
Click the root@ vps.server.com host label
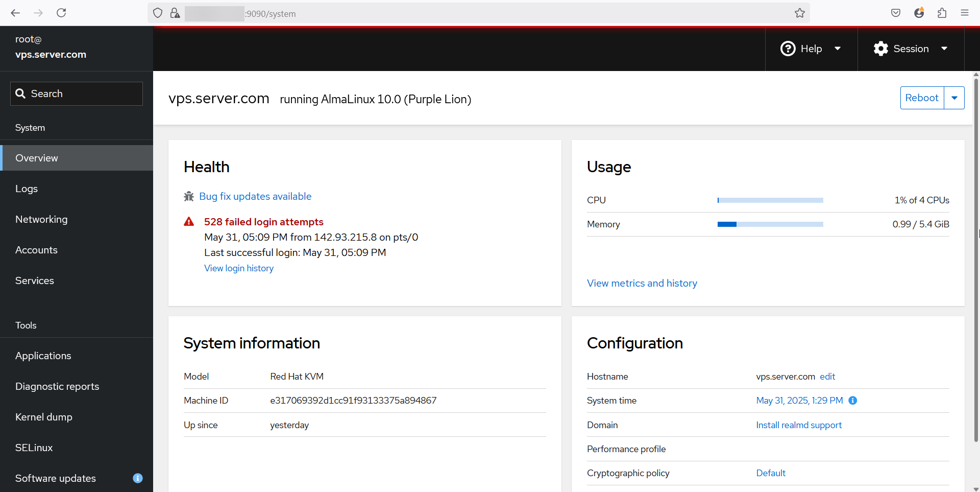tap(51, 47)
